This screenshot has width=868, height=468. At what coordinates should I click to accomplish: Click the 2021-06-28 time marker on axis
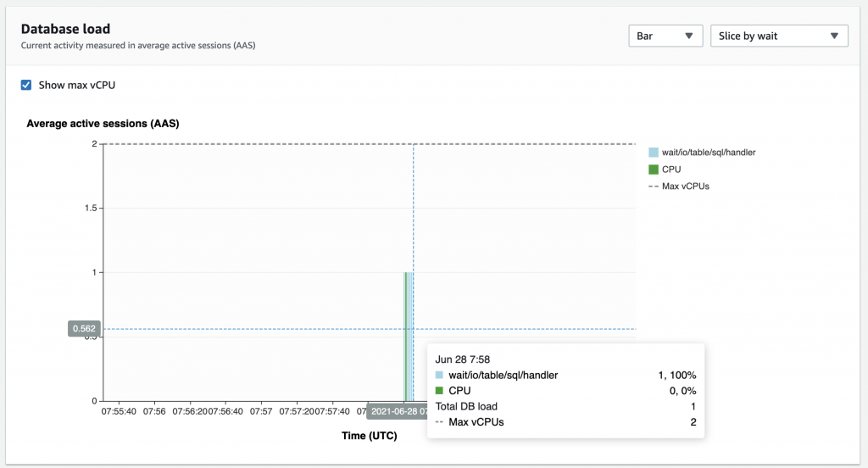coord(397,411)
